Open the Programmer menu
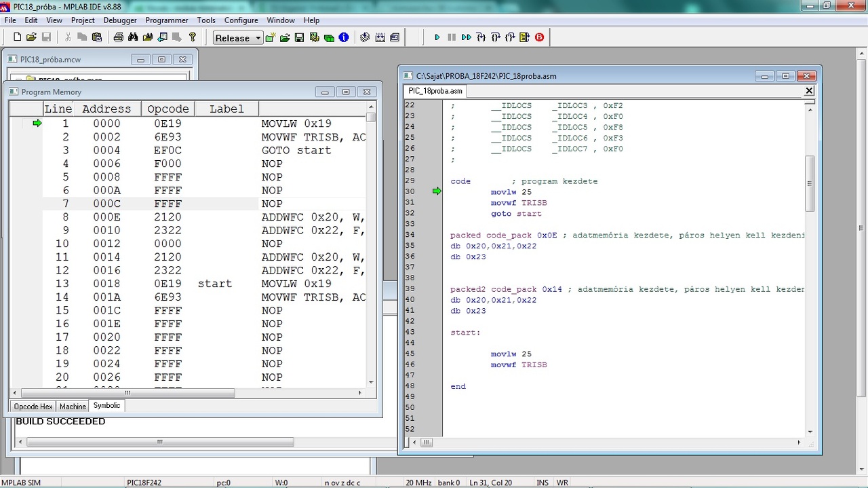868x488 pixels. (167, 20)
